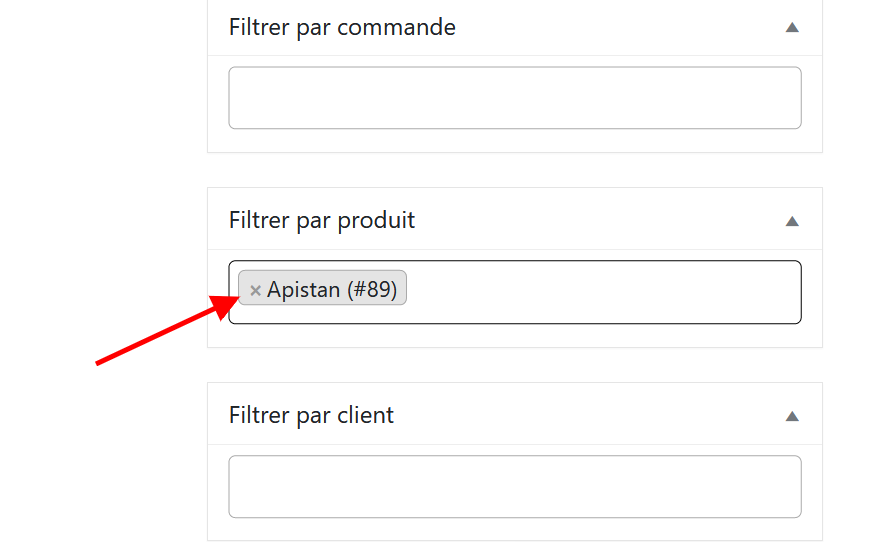The image size is (888, 542).
Task: Click the "(#89)" ID in the product tag
Action: [372, 290]
